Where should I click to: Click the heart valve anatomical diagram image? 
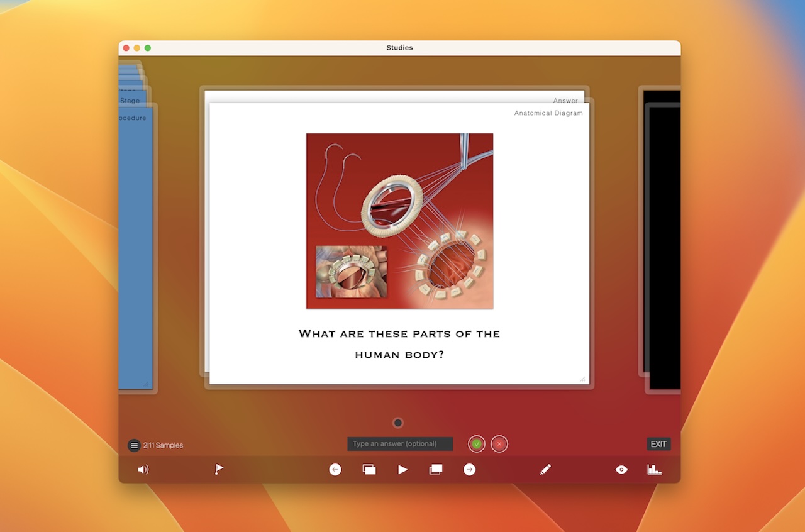tap(399, 221)
